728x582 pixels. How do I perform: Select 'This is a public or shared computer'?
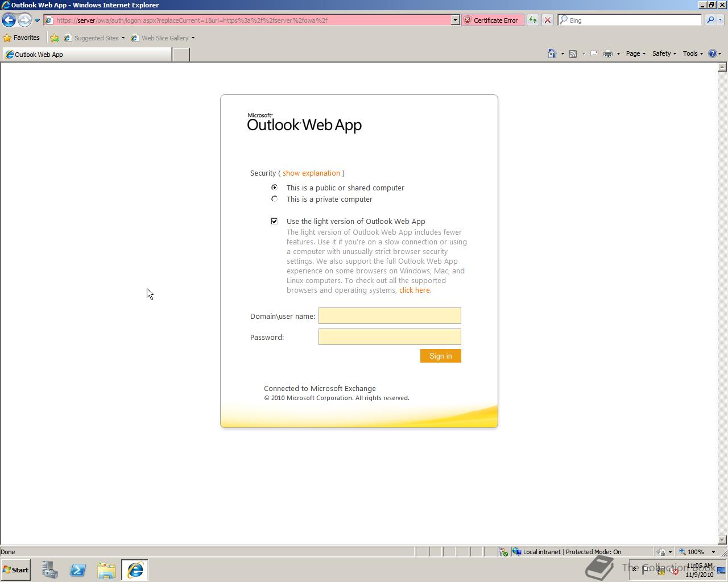(x=274, y=188)
